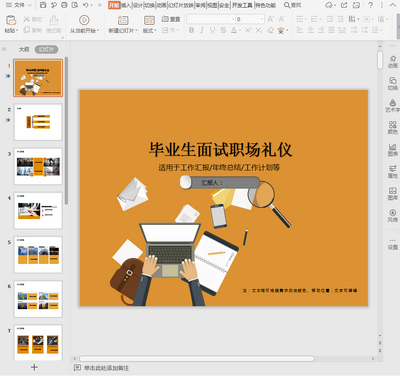Open the Chart (图表) side panel

393,150
